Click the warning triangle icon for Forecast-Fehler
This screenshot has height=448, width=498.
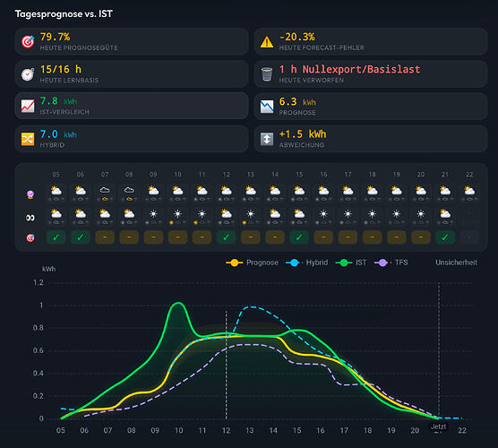pyautogui.click(x=267, y=42)
